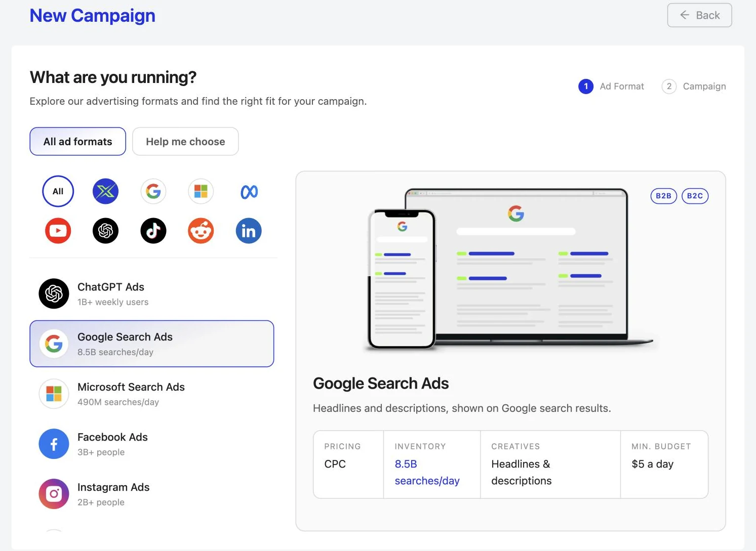Image resolution: width=756 pixels, height=551 pixels.
Task: Click the Headlines & descriptions creatives value
Action: point(521,472)
